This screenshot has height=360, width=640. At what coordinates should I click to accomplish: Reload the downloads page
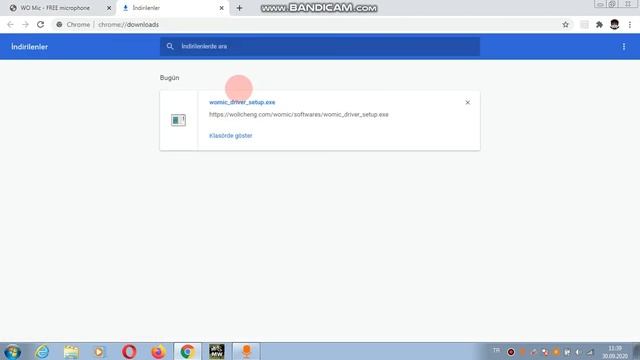[40, 24]
